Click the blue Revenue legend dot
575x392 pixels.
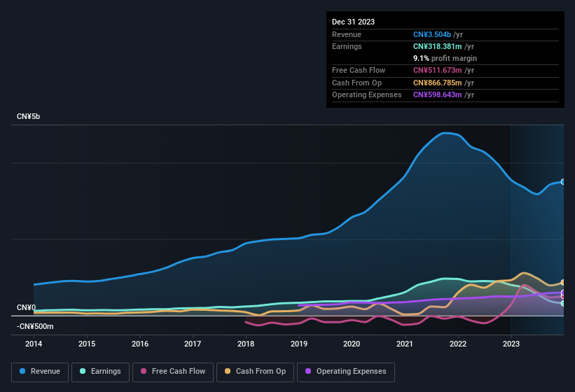[x=22, y=371]
